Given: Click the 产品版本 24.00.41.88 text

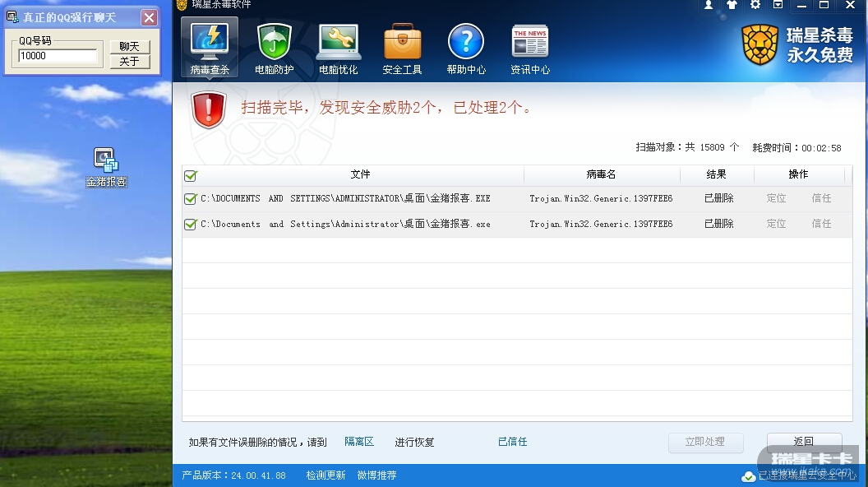Looking at the screenshot, I should point(233,475).
